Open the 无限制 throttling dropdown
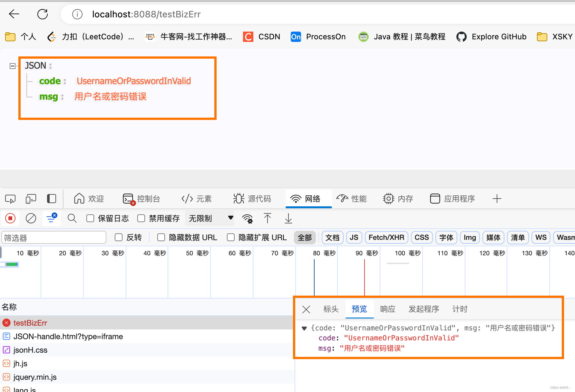 click(x=210, y=219)
